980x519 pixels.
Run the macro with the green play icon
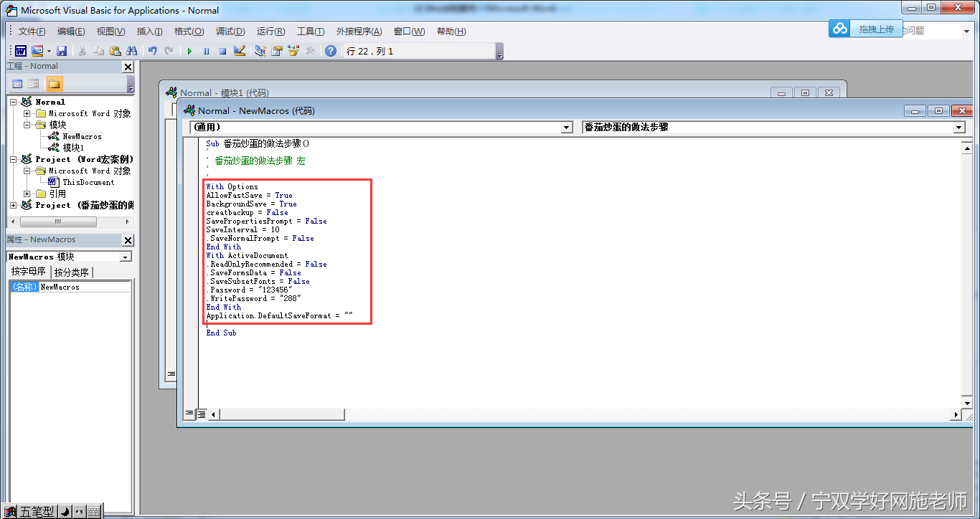[189, 51]
